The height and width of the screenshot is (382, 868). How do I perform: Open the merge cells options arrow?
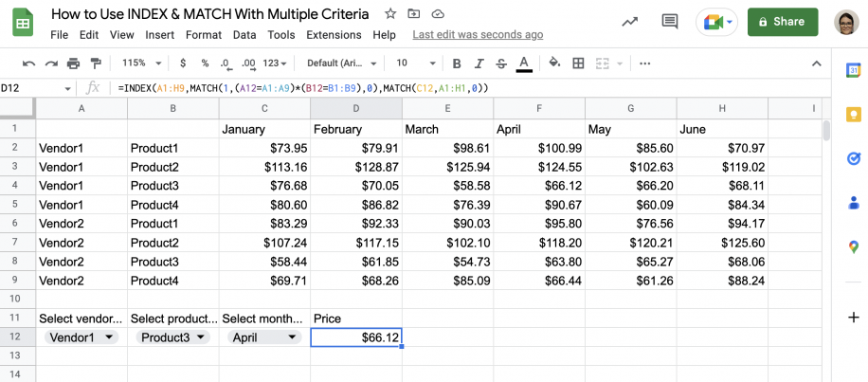tap(620, 64)
